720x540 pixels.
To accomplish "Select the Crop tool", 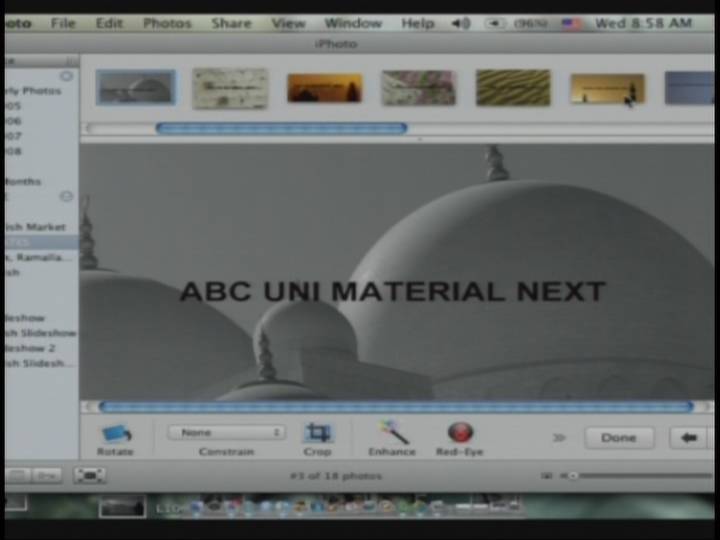I will [x=318, y=433].
